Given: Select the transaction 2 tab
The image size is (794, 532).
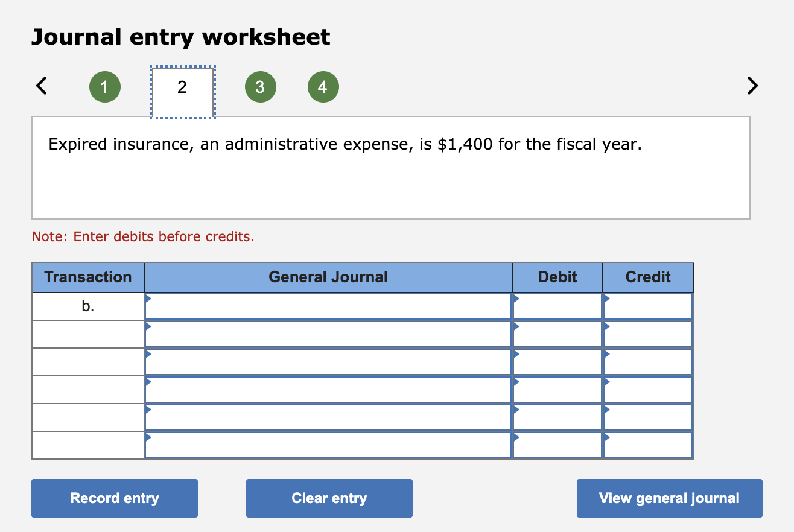Looking at the screenshot, I should (182, 86).
